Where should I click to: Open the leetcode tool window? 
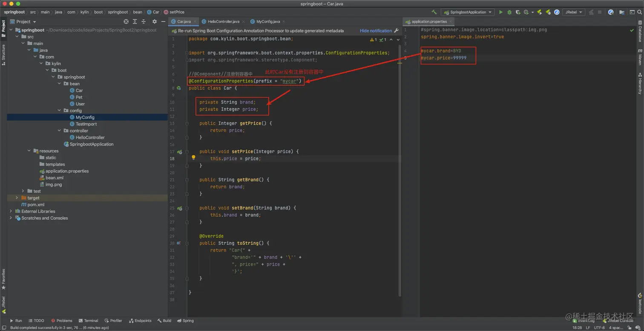[x=640, y=303]
